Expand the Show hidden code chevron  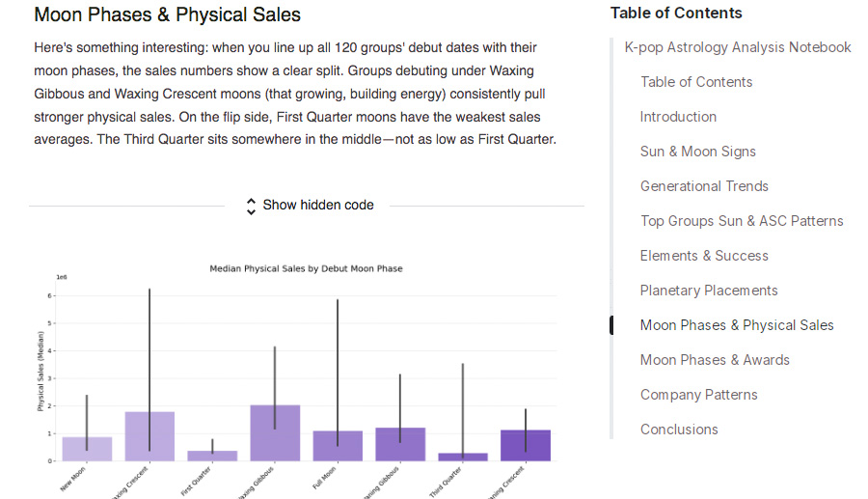click(252, 206)
